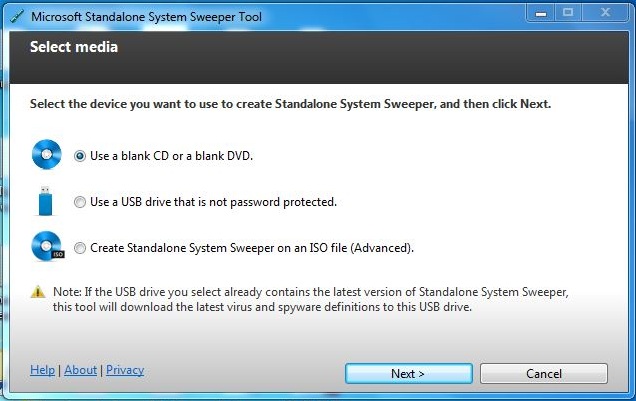Select the USB drive radio button
Image resolution: width=636 pixels, height=401 pixels.
pyautogui.click(x=80, y=202)
